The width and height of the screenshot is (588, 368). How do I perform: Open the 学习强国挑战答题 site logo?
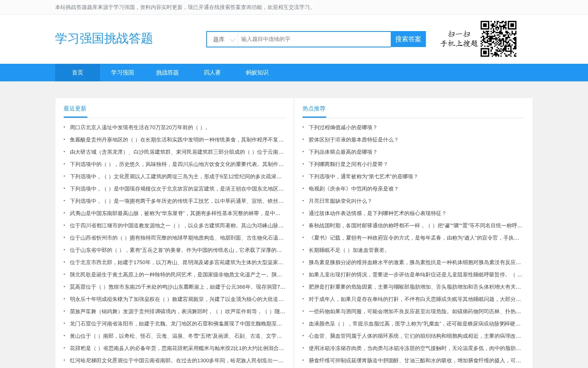point(104,38)
